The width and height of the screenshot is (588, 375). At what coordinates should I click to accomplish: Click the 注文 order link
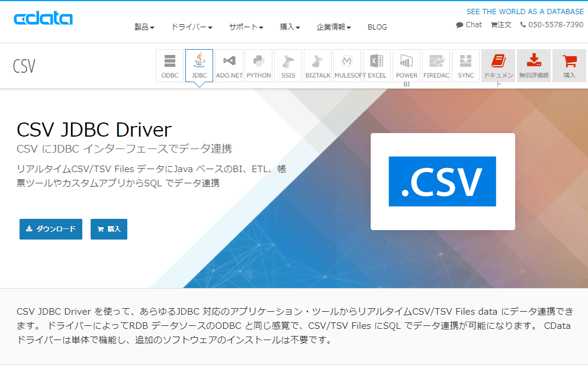(x=501, y=25)
